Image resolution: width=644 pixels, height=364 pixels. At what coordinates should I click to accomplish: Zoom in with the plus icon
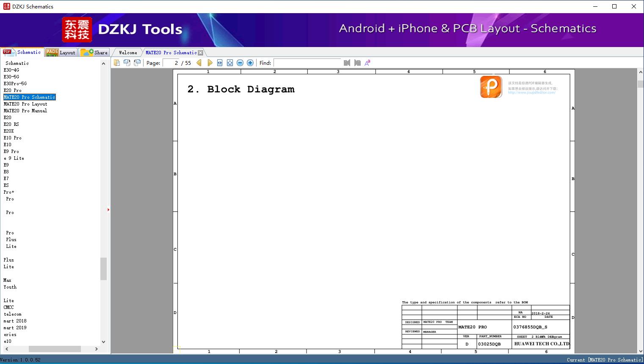(250, 63)
